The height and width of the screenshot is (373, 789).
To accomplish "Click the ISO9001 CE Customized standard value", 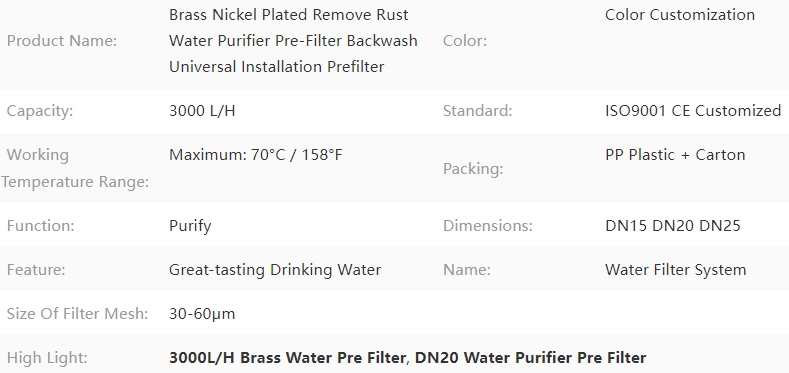I will tap(693, 111).
